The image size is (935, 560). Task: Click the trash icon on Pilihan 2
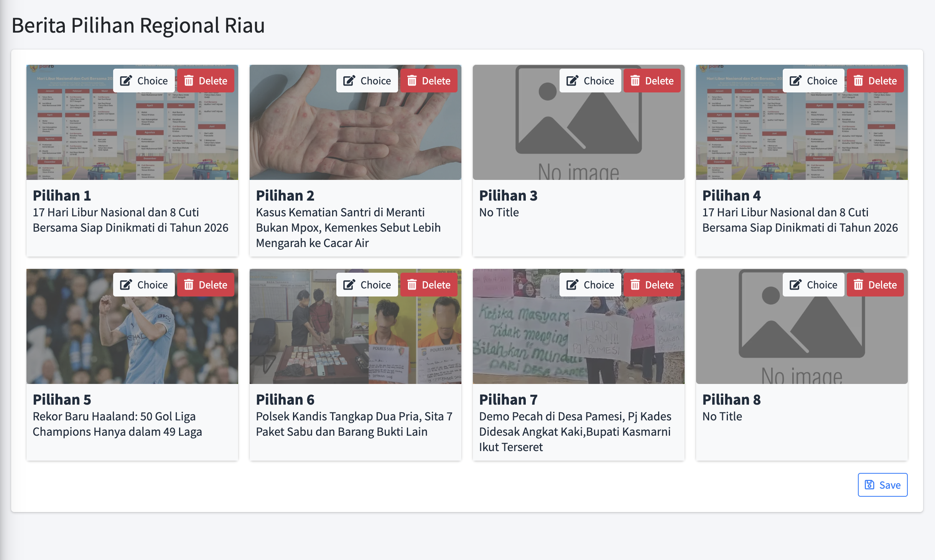coord(412,81)
